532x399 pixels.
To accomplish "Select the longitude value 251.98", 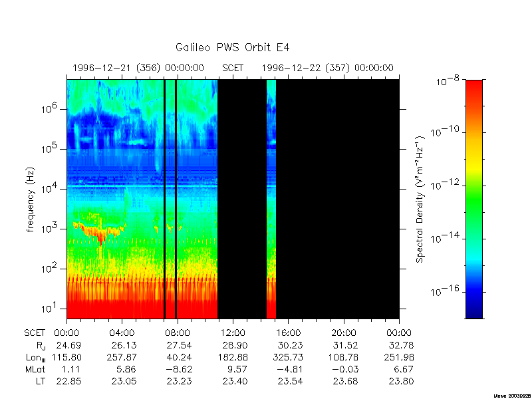I will 398,357.
